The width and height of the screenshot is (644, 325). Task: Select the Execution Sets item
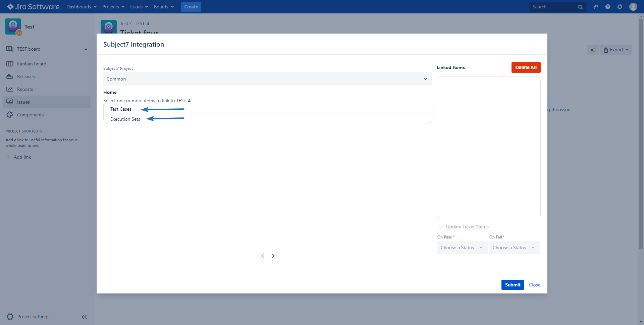pos(125,119)
